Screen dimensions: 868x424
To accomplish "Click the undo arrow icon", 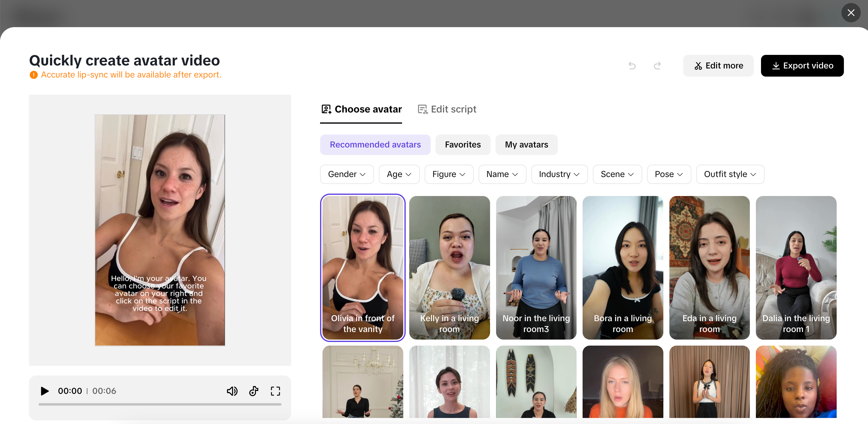I will tap(632, 66).
